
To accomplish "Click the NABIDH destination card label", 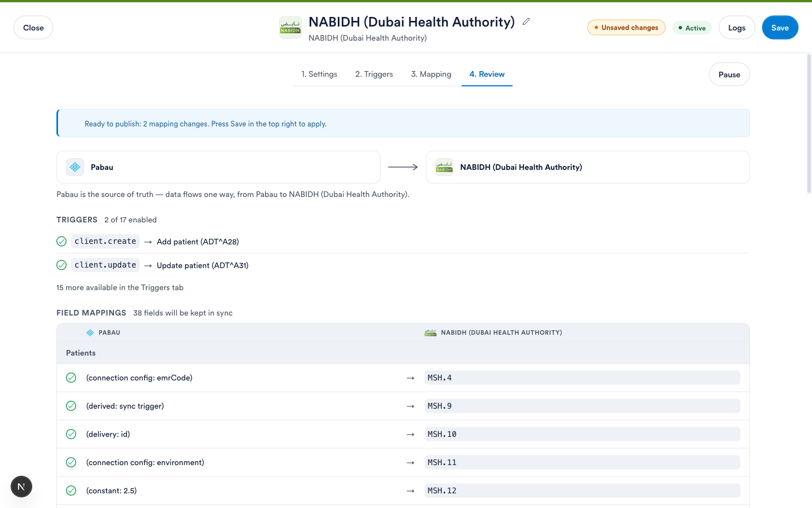I will click(521, 167).
